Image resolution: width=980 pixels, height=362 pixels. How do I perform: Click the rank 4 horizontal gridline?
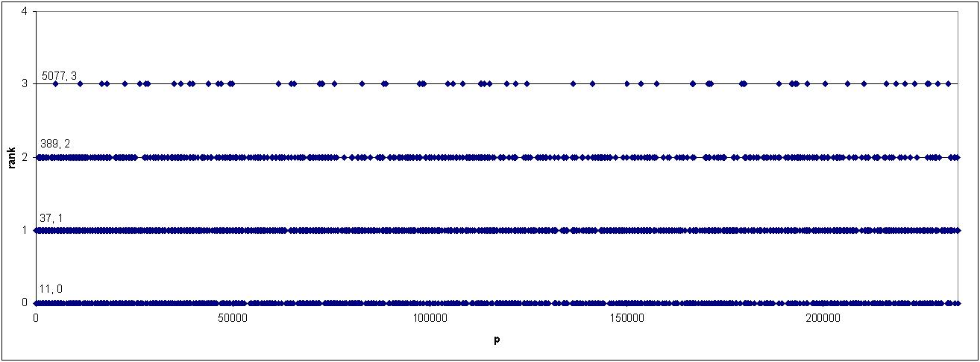click(x=496, y=11)
